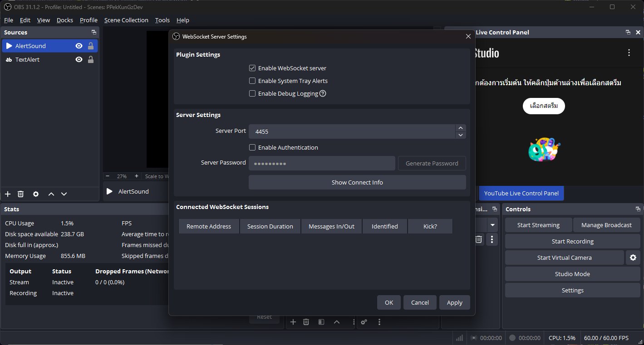The width and height of the screenshot is (644, 345).
Task: Float the Controls dock
Action: 638,209
